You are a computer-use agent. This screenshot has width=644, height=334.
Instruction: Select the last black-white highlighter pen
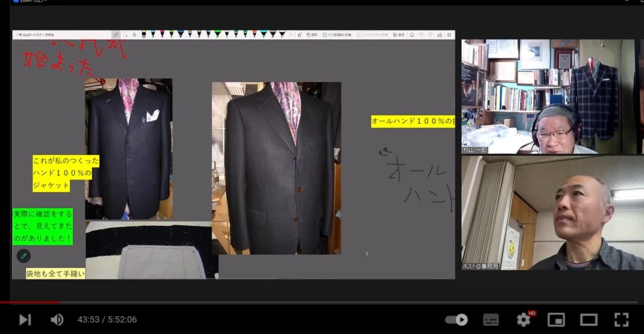pos(282,35)
